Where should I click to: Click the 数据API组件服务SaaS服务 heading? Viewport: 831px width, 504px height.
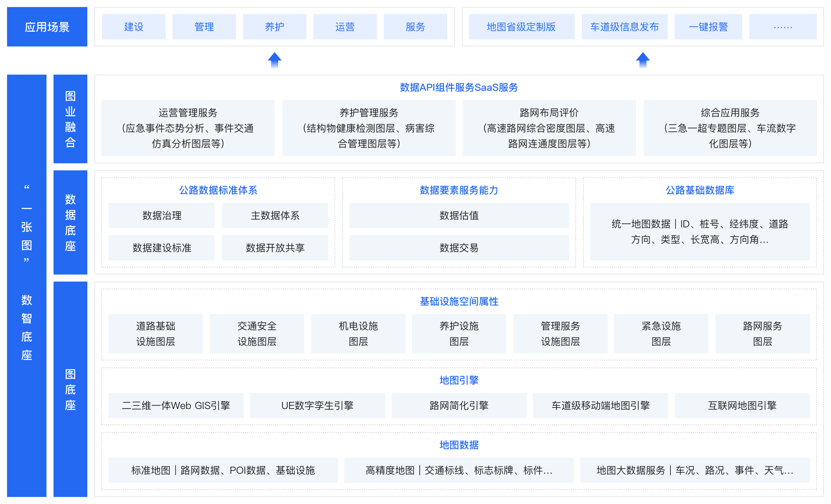(x=459, y=87)
